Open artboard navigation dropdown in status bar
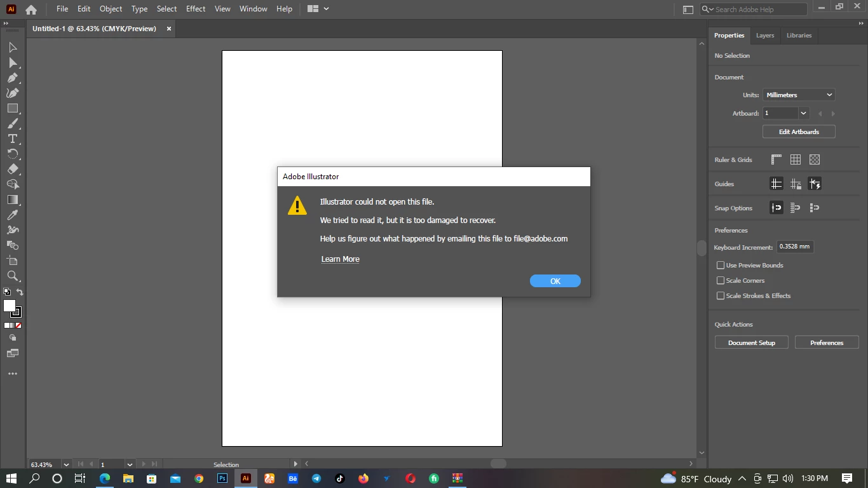The height and width of the screenshot is (488, 868). 130,464
